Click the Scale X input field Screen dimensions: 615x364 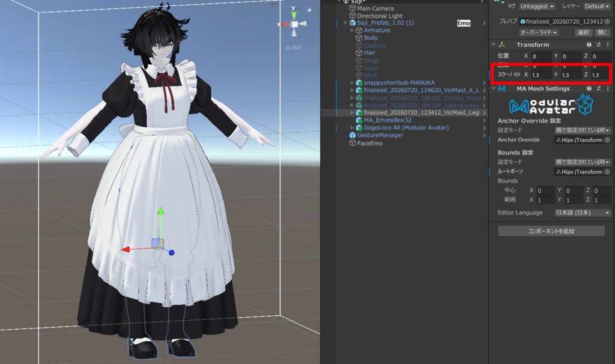(x=541, y=75)
